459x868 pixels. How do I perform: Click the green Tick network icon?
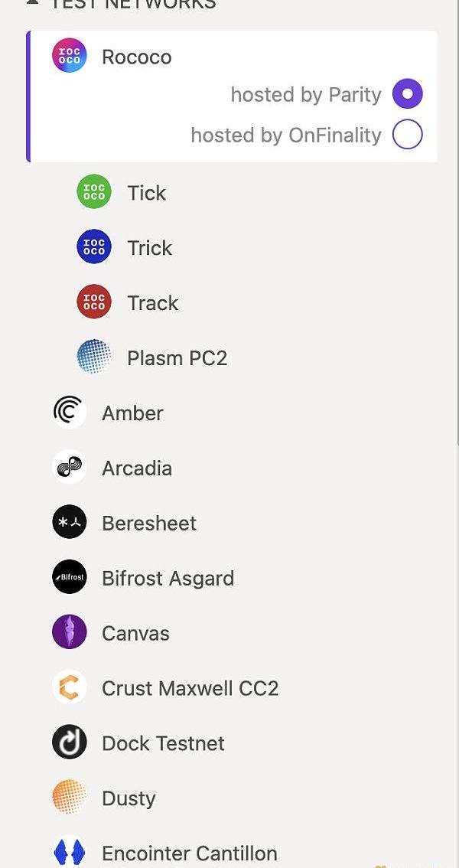[94, 192]
